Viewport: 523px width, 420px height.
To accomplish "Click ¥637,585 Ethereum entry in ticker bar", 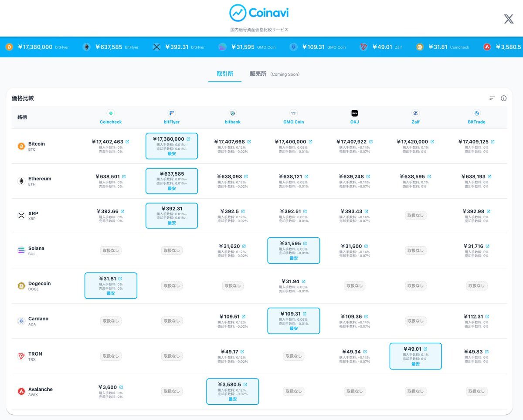I will (x=110, y=47).
